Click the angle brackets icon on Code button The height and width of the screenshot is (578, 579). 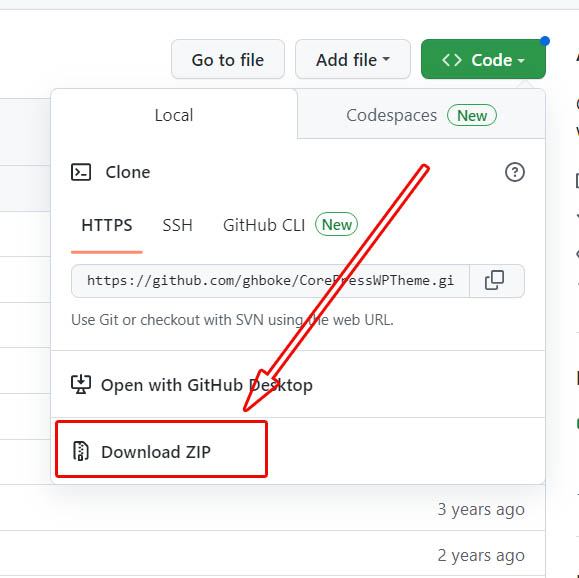pyautogui.click(x=452, y=60)
